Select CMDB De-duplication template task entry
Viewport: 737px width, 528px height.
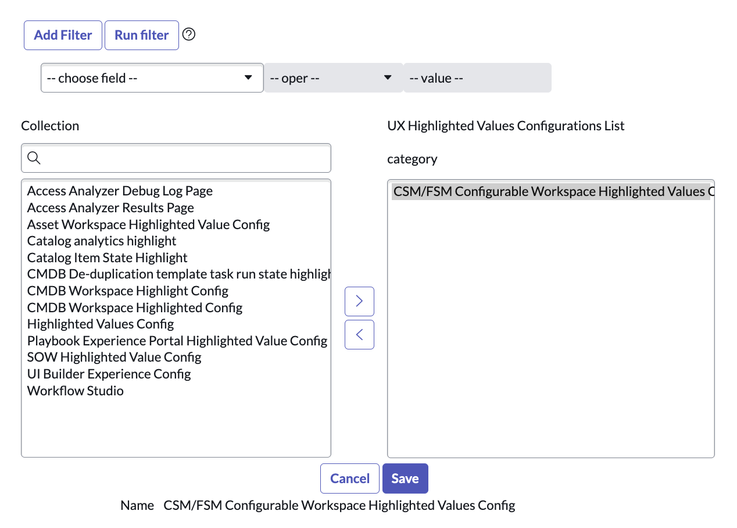click(x=178, y=274)
